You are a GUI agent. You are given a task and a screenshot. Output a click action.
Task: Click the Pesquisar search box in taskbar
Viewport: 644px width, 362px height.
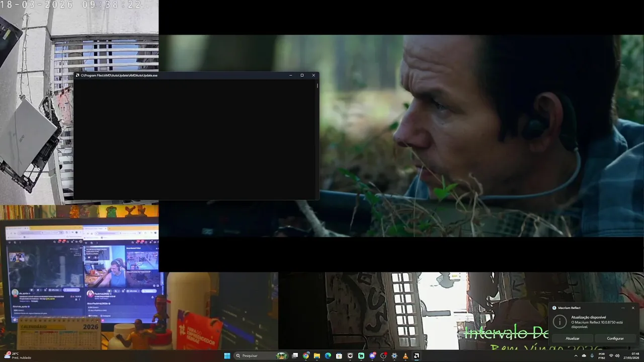(262, 355)
